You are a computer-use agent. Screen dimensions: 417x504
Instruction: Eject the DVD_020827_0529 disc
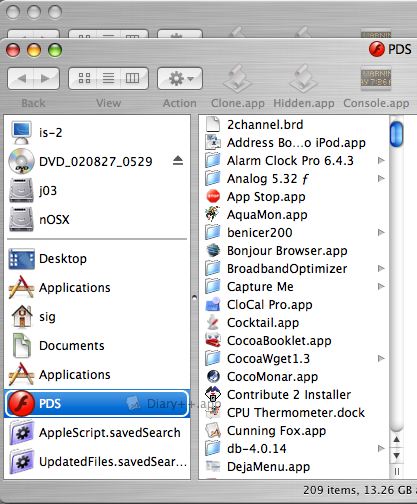click(178, 161)
